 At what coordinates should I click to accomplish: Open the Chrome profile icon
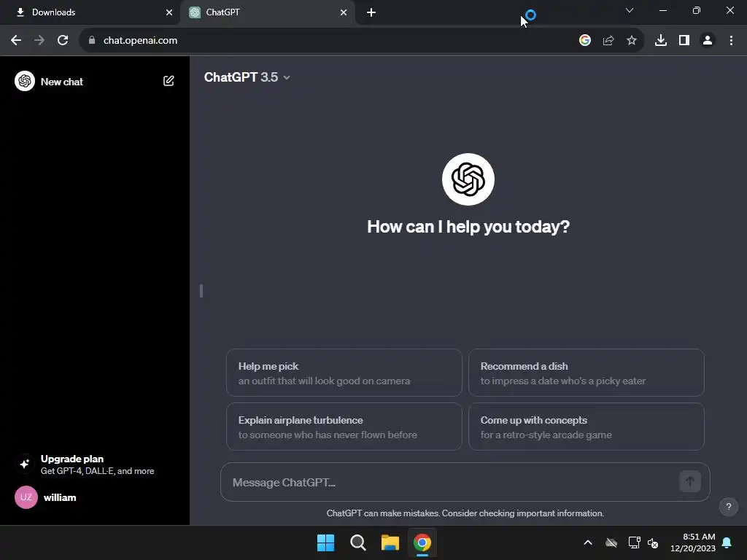pos(708,40)
